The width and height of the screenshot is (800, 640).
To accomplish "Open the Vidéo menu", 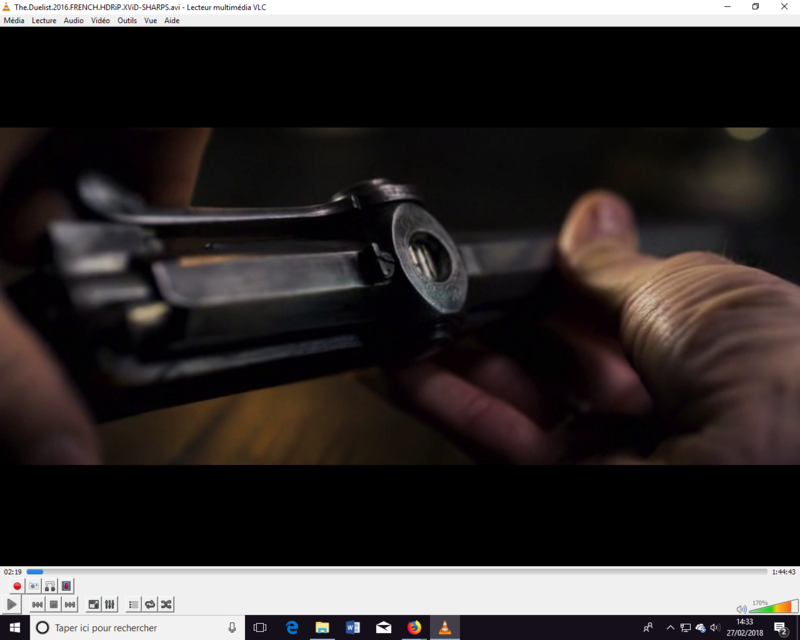I will point(101,20).
